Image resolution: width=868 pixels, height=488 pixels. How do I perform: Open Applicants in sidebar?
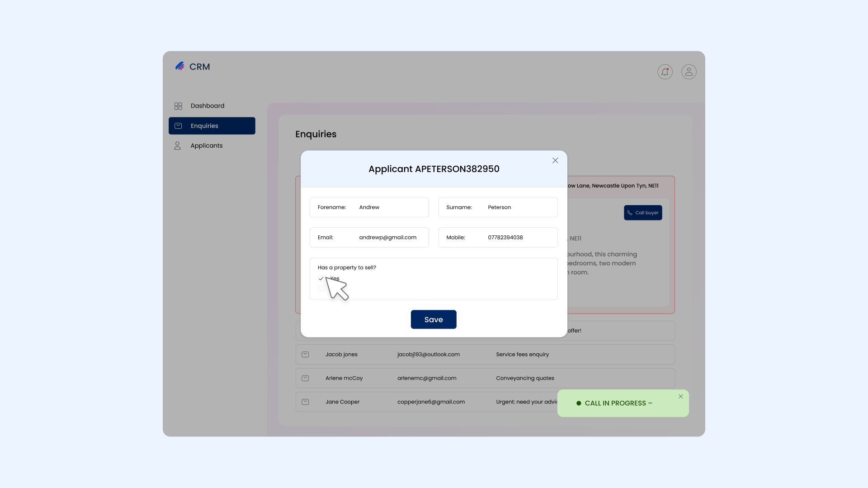pos(206,145)
